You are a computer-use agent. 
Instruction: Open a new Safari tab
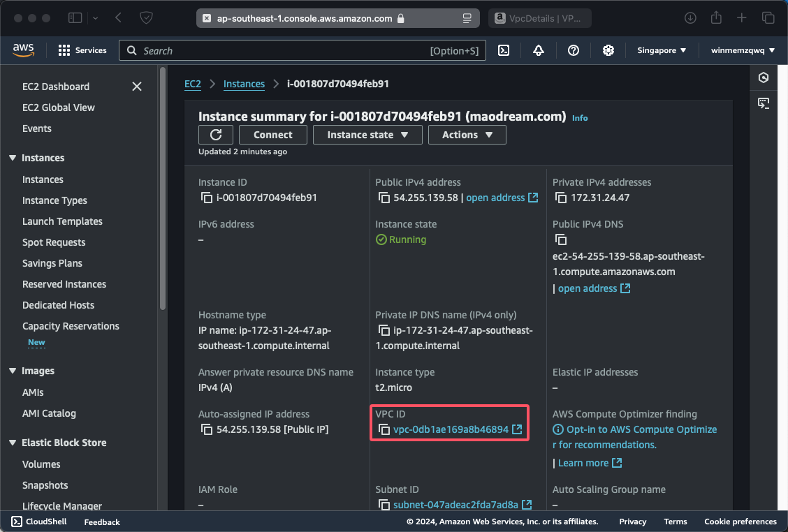pos(742,18)
